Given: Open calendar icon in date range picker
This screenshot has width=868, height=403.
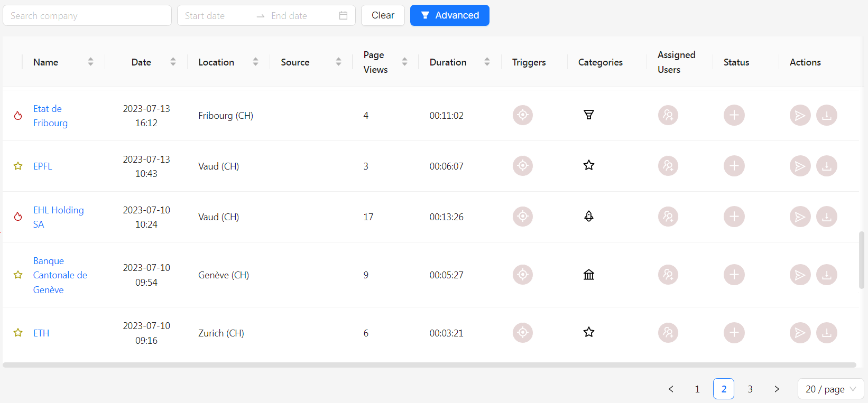Looking at the screenshot, I should (343, 15).
